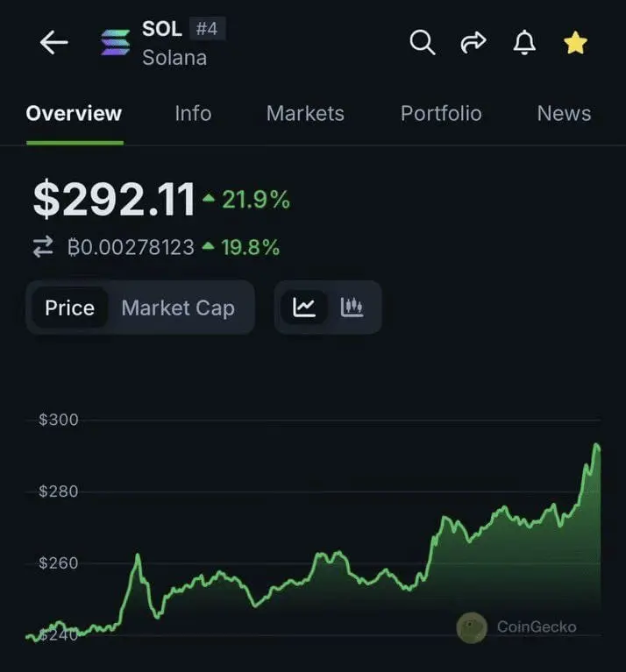Viewport: 626px width, 672px height.
Task: Switch to line chart view
Action: pos(304,308)
